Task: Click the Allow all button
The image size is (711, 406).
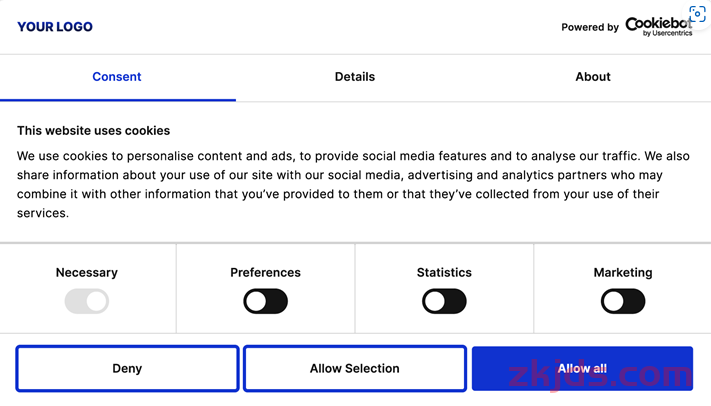Action: click(582, 368)
